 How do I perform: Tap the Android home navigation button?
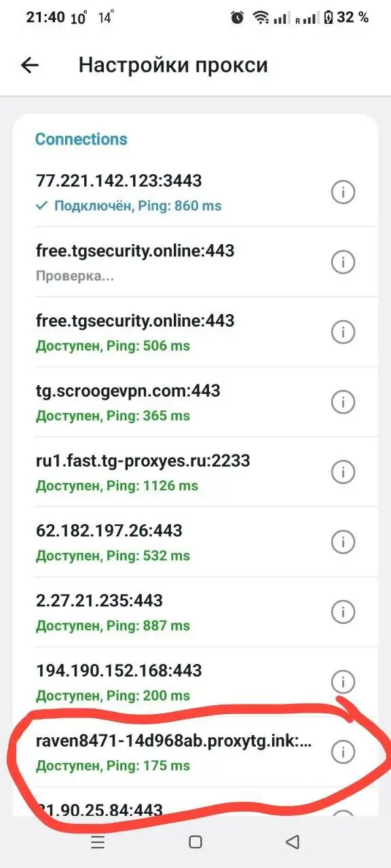coord(195,842)
